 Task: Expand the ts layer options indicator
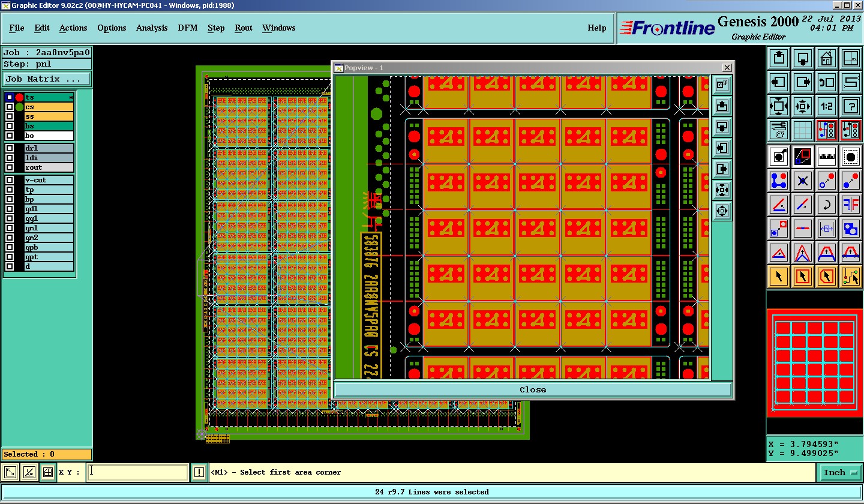click(x=71, y=97)
